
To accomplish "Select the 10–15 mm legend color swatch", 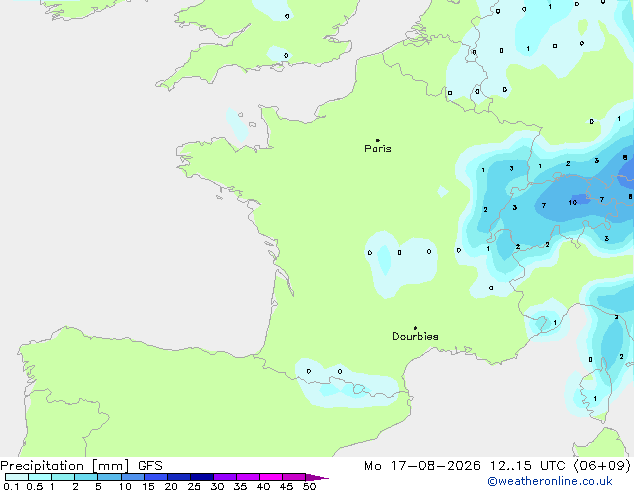I will click(x=133, y=477).
